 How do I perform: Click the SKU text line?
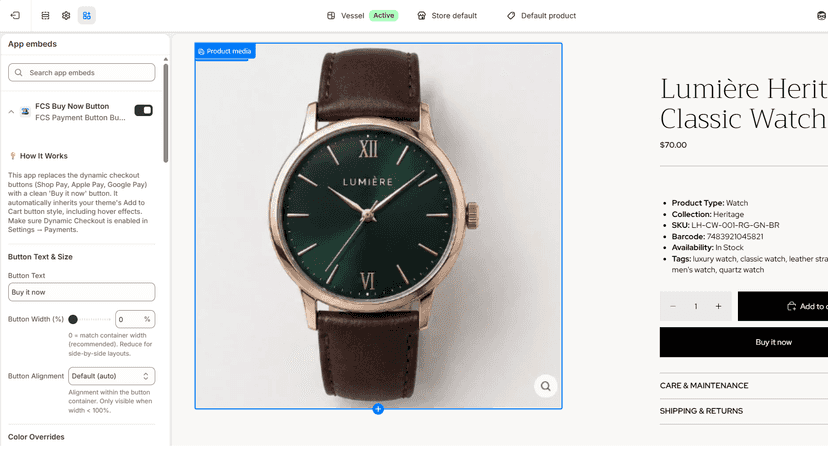click(x=725, y=225)
